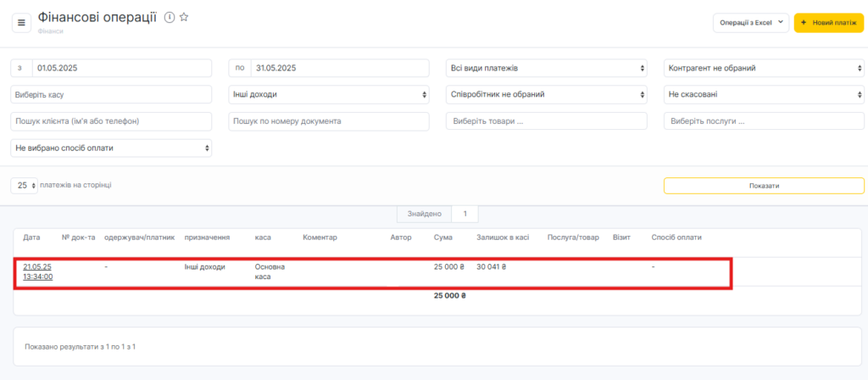Focus the client name or phone search

111,121
